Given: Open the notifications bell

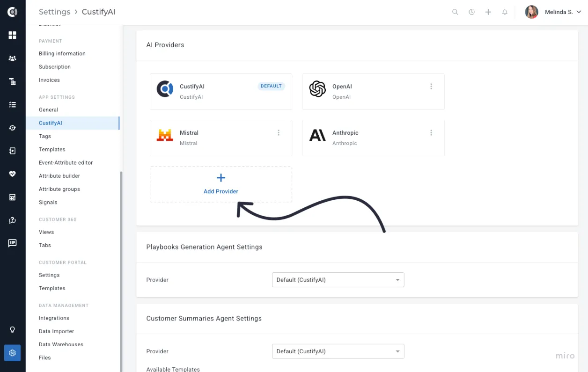Looking at the screenshot, I should [x=505, y=12].
